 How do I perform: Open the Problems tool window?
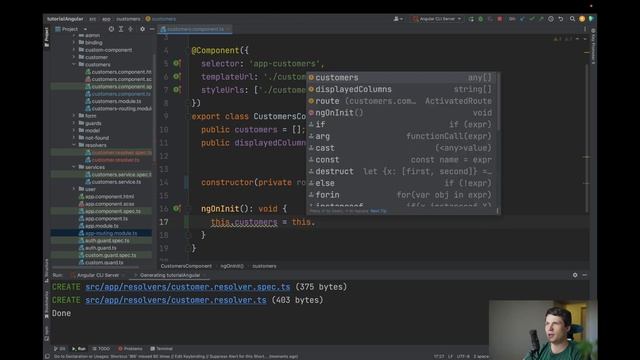pos(130,349)
